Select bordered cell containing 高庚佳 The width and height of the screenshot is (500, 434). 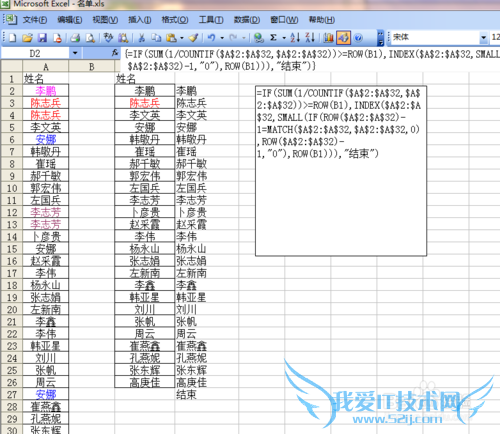145,382
